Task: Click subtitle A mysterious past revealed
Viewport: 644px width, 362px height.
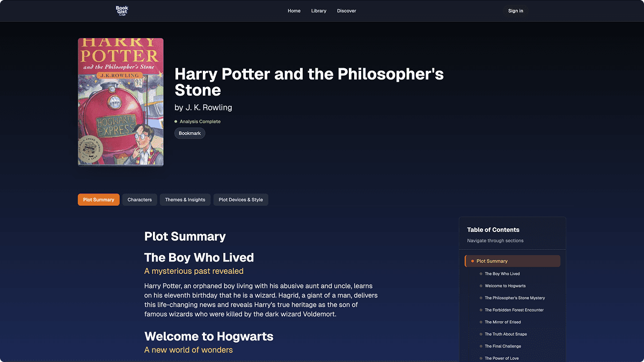Action: coord(194,271)
